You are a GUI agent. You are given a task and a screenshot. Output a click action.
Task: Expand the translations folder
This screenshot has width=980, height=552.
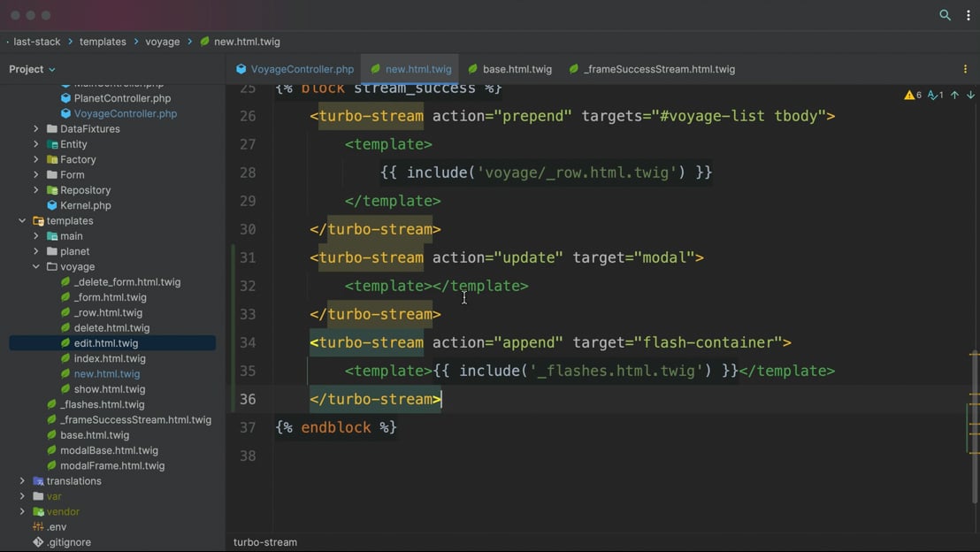(22, 481)
